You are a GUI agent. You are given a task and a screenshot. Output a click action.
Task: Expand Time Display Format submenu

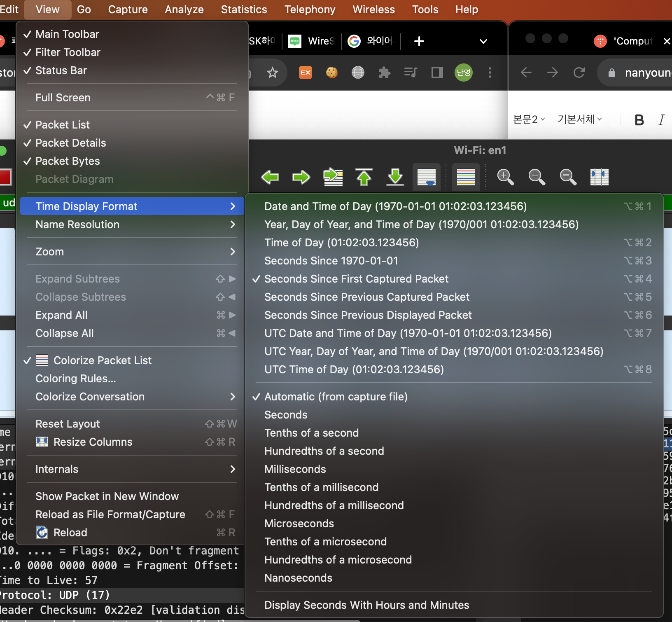pyautogui.click(x=132, y=206)
